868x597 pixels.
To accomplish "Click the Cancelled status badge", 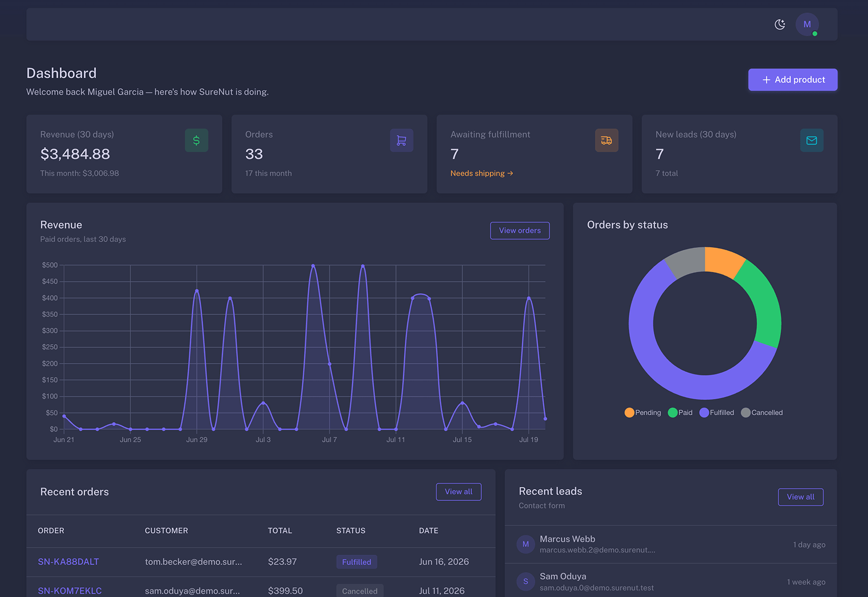I will click(x=360, y=590).
